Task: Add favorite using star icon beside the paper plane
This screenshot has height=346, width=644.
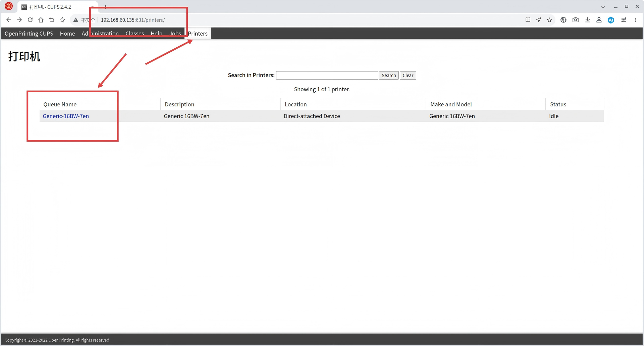Action: click(x=549, y=20)
